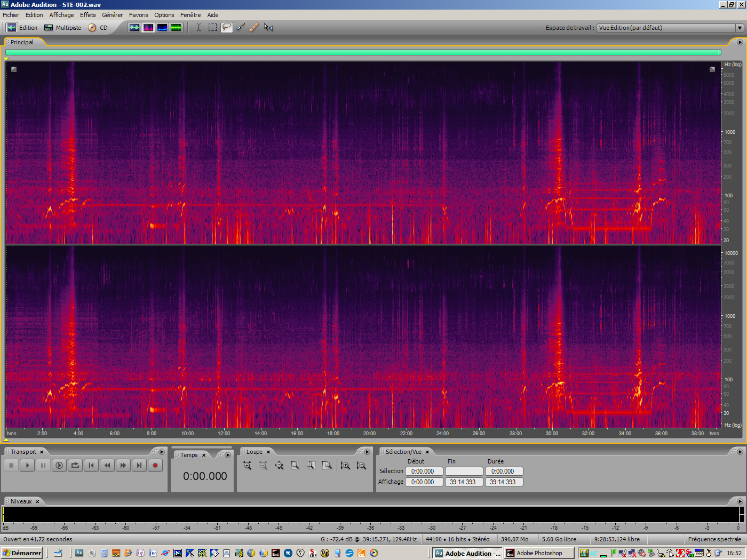Select the effects paintbrush tool
This screenshot has width=747, height=560.
click(x=240, y=27)
